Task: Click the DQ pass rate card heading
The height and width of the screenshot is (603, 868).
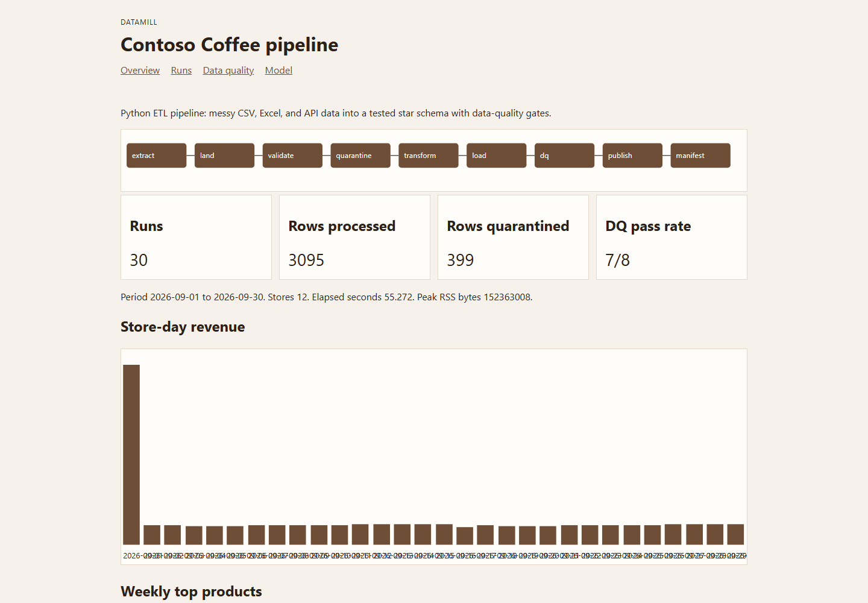Action: pyautogui.click(x=649, y=226)
